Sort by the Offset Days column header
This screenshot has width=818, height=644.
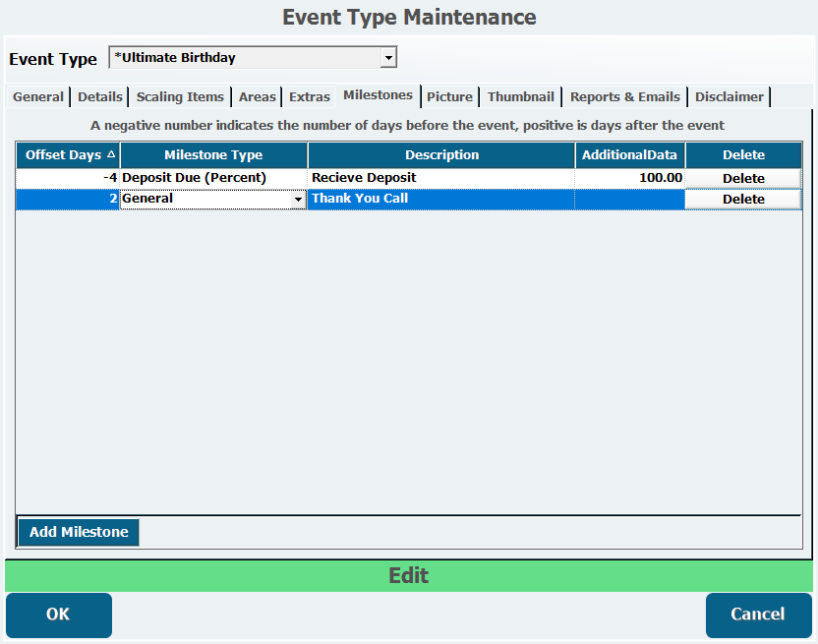68,155
